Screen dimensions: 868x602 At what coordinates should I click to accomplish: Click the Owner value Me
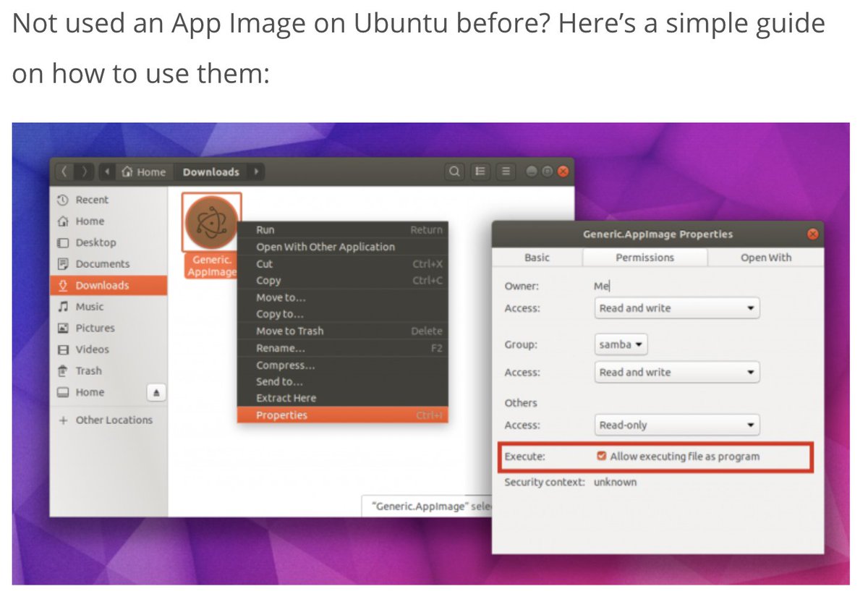(x=602, y=287)
